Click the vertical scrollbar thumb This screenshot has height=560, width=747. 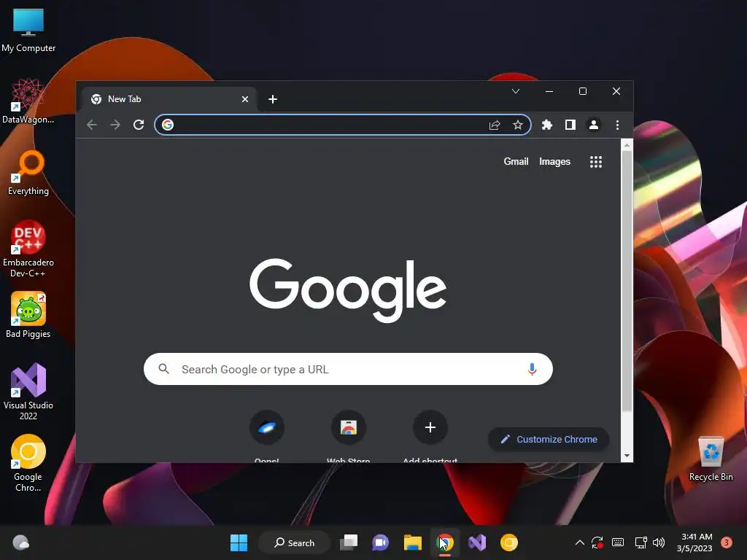627,281
